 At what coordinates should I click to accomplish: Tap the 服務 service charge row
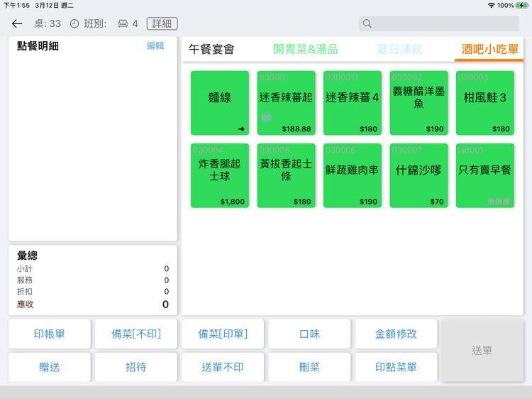[x=93, y=280]
